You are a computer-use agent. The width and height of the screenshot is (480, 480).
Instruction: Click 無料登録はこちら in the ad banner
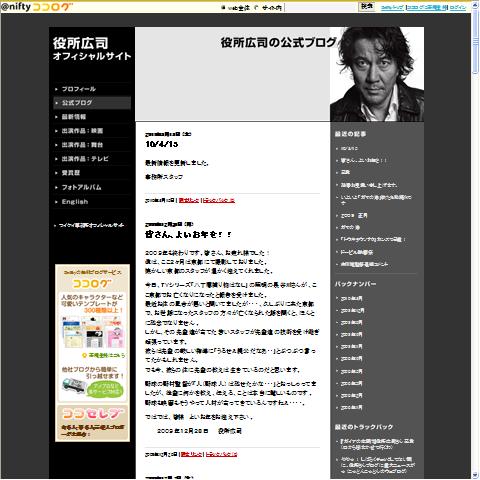[x=104, y=355]
